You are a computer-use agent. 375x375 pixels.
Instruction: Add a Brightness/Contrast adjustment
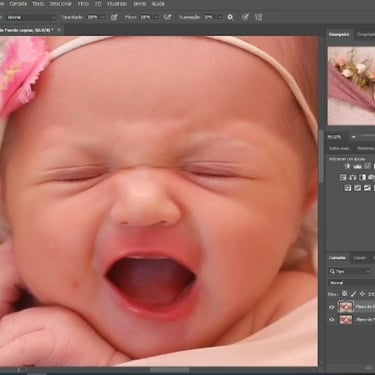click(347, 166)
